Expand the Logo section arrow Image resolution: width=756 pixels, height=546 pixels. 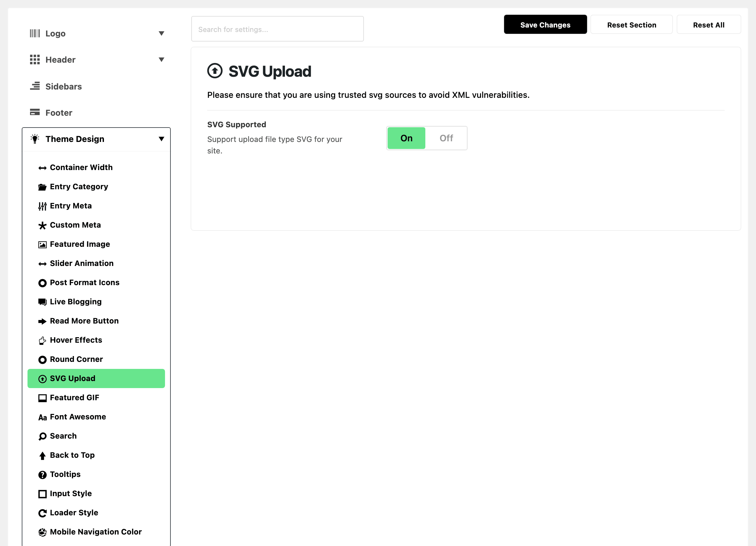(x=161, y=33)
